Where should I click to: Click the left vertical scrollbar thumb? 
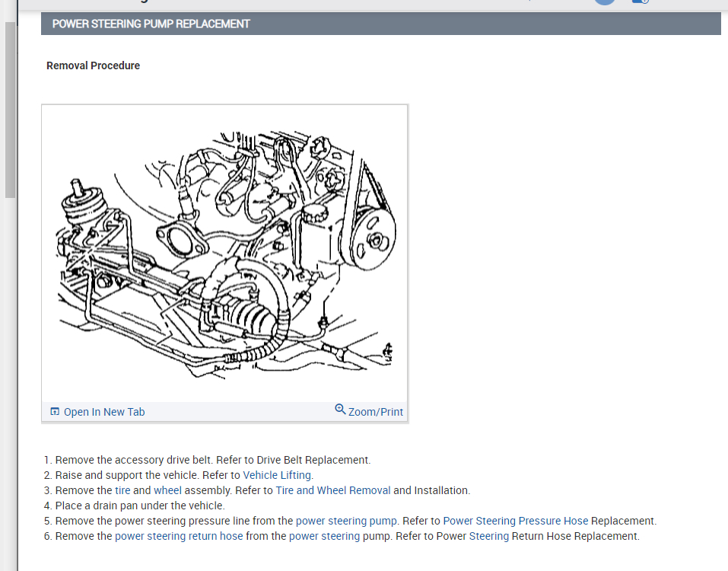[x=10, y=110]
